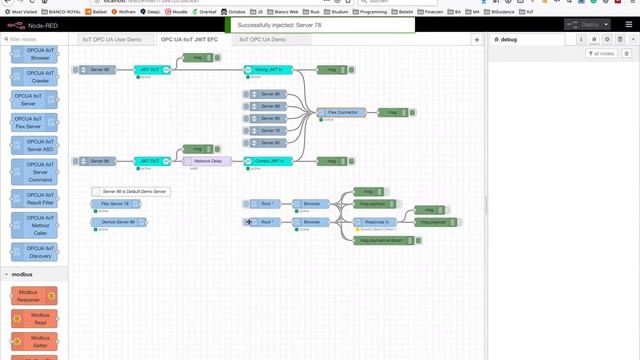The image size is (640, 360).
Task: Select the Server 88 is Default Demo Server comment
Action: [x=131, y=191]
